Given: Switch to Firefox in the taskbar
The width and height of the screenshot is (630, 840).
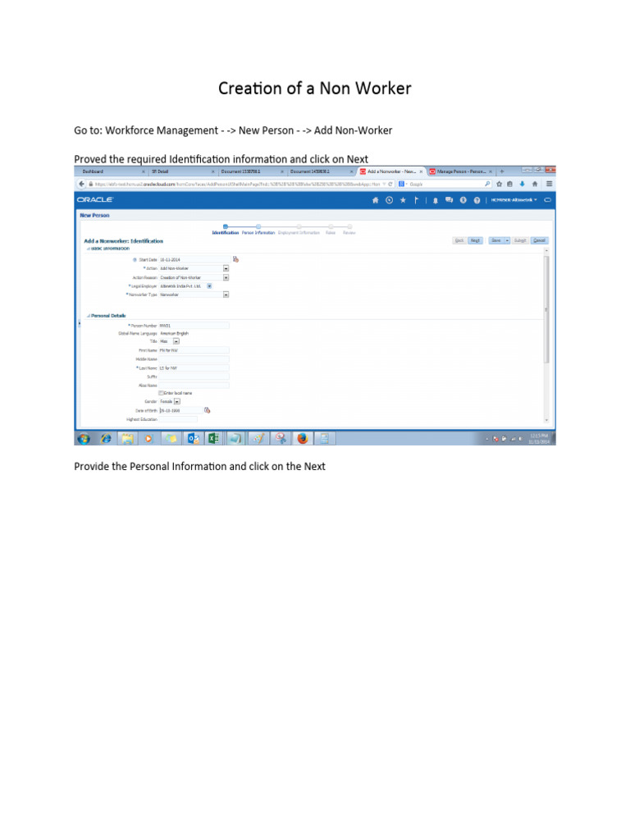Looking at the screenshot, I should click(x=302, y=439).
